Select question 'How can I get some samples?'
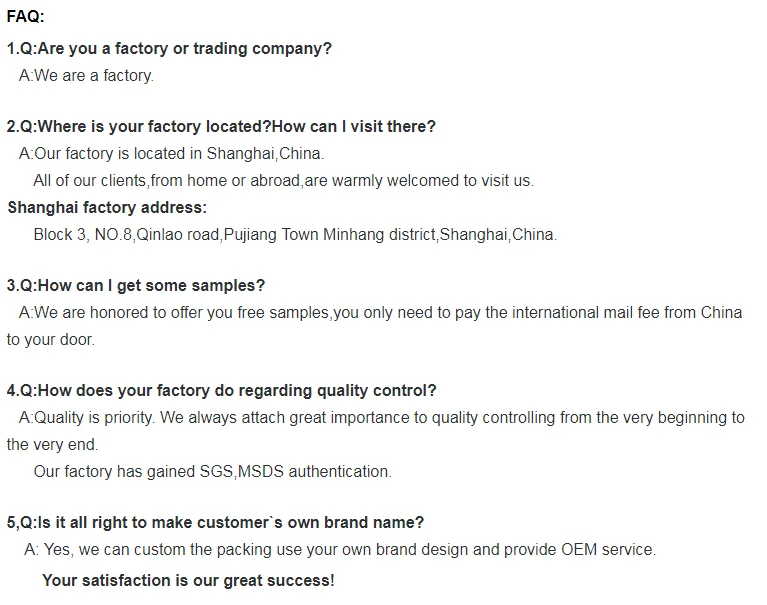This screenshot has height=605, width=767. (135, 286)
